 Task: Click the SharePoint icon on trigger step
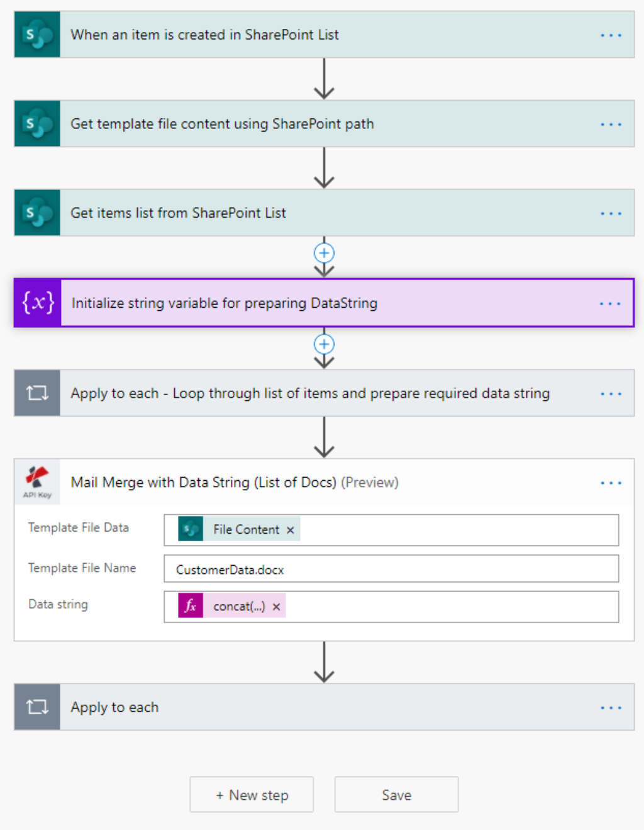pyautogui.click(x=37, y=35)
